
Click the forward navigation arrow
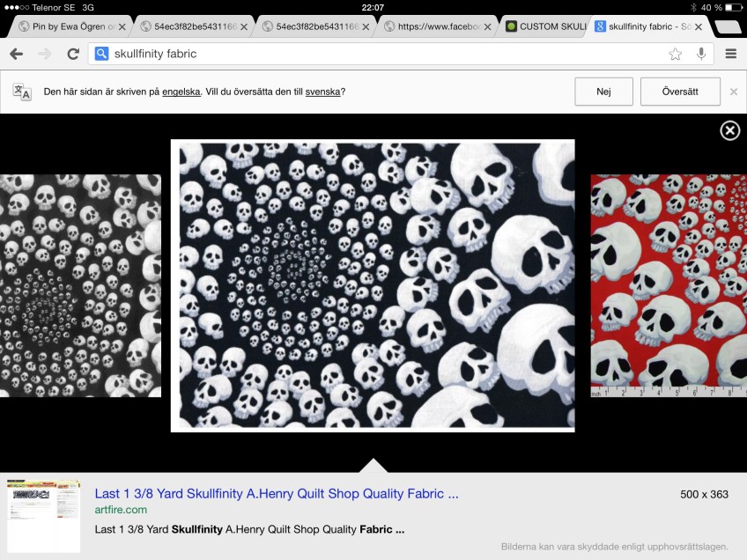tap(44, 54)
